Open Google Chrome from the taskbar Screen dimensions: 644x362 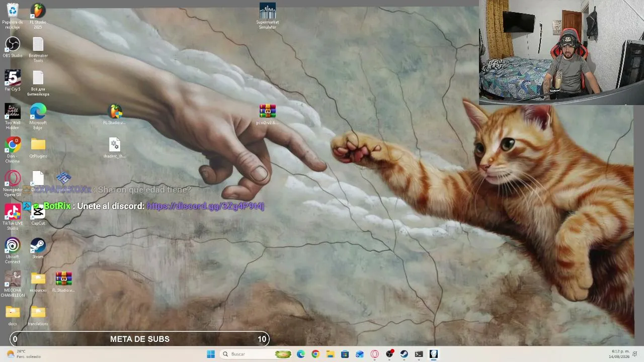coord(315,354)
